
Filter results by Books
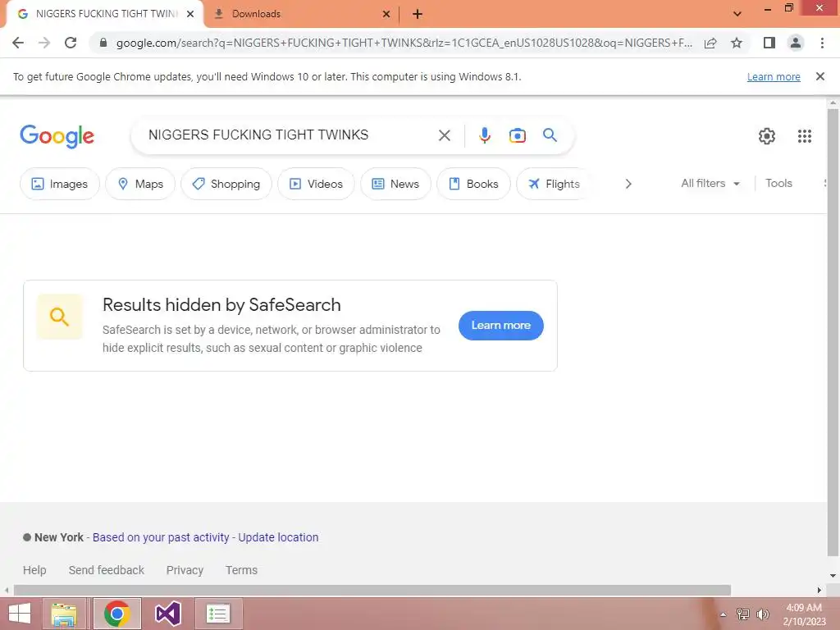click(473, 184)
